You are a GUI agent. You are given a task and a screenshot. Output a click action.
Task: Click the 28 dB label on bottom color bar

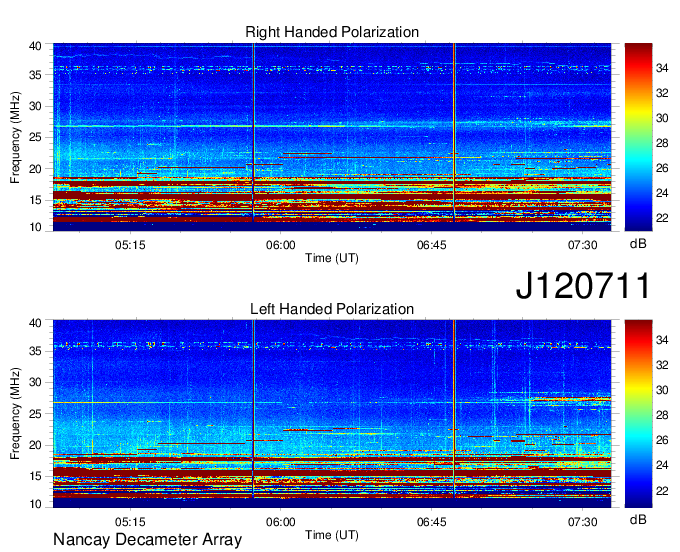(x=662, y=415)
